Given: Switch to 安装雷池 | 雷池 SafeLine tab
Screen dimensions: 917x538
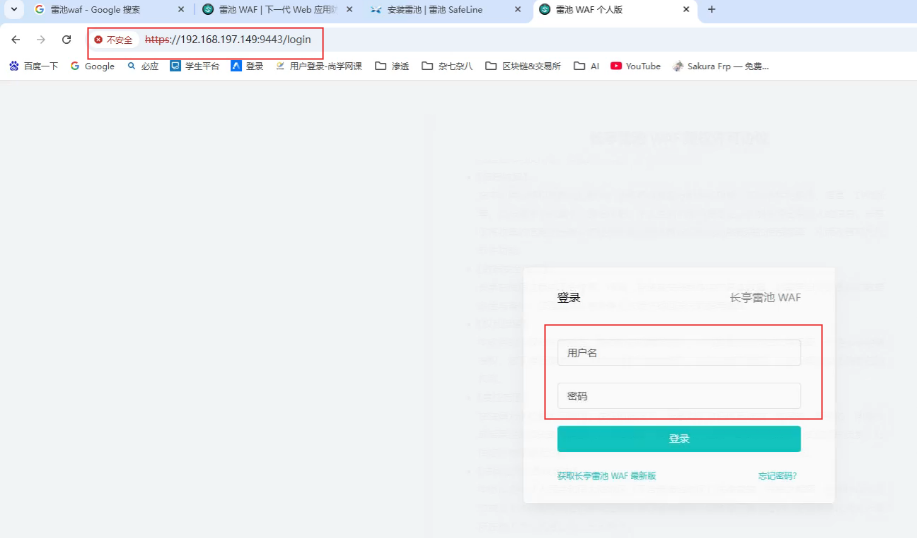Looking at the screenshot, I should 444,9.
